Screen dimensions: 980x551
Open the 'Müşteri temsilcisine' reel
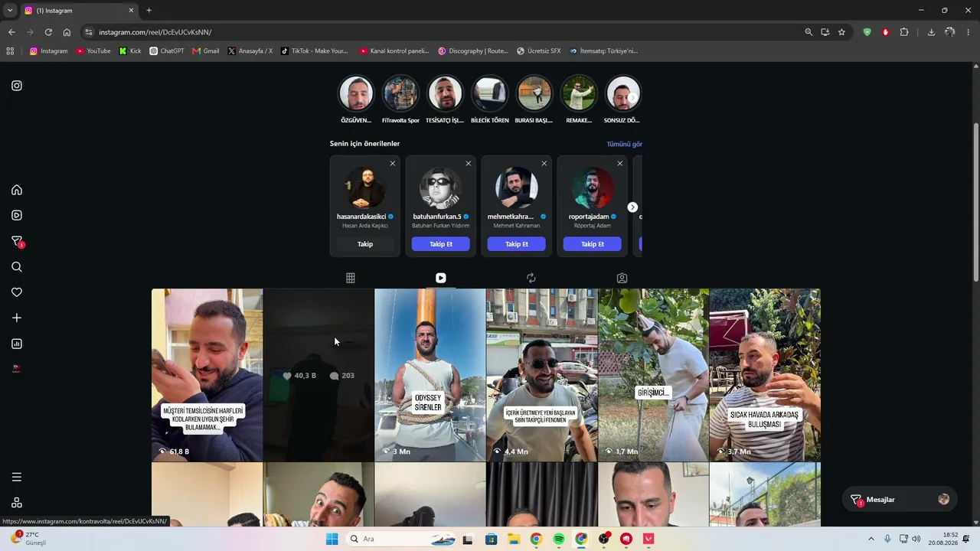[x=207, y=375]
